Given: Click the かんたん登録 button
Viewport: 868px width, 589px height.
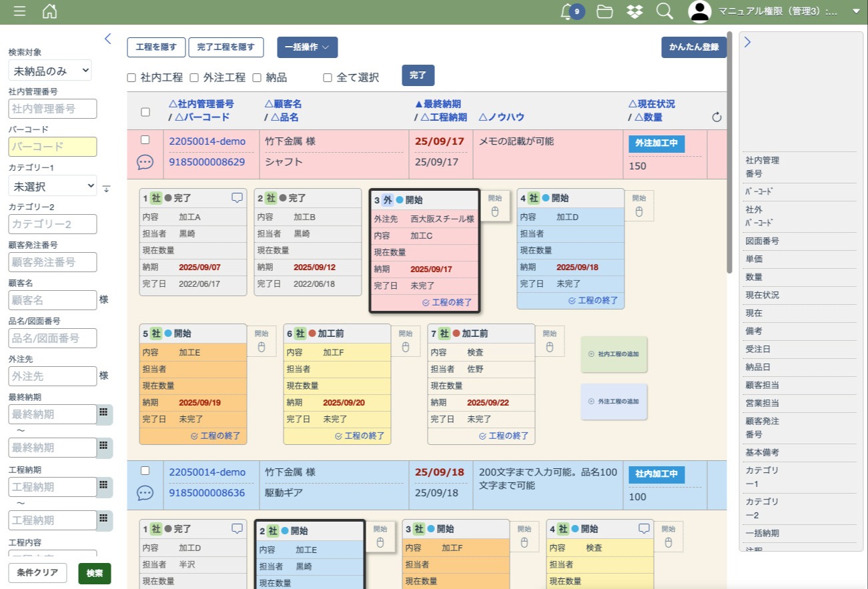Looking at the screenshot, I should pyautogui.click(x=693, y=47).
